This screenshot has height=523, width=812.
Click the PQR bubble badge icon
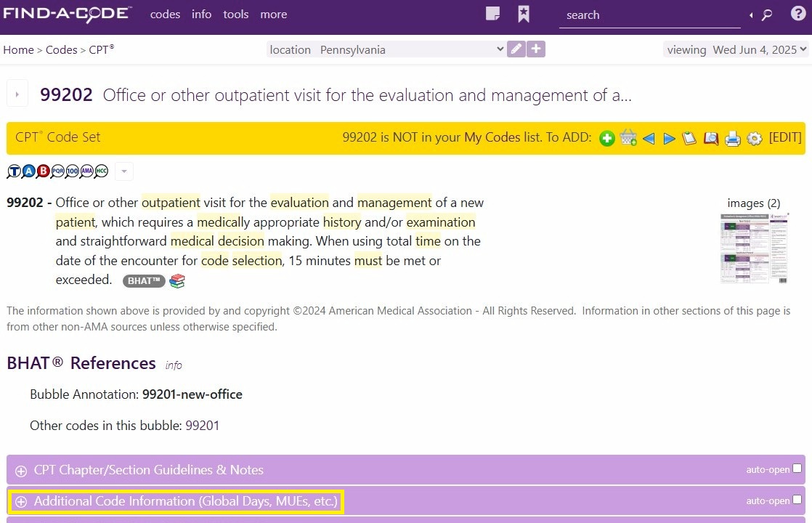(57, 171)
